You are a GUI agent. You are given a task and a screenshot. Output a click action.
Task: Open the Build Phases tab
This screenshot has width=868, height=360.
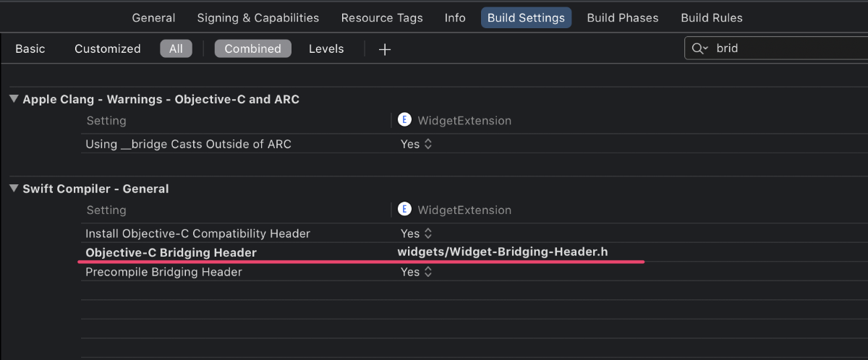click(x=623, y=18)
